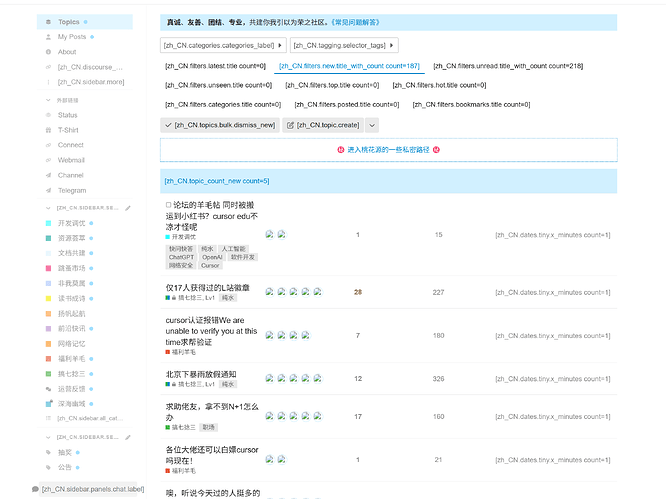Click the 跳蚤市场 category color swatch
This screenshot has height=499, width=666.
[48, 268]
